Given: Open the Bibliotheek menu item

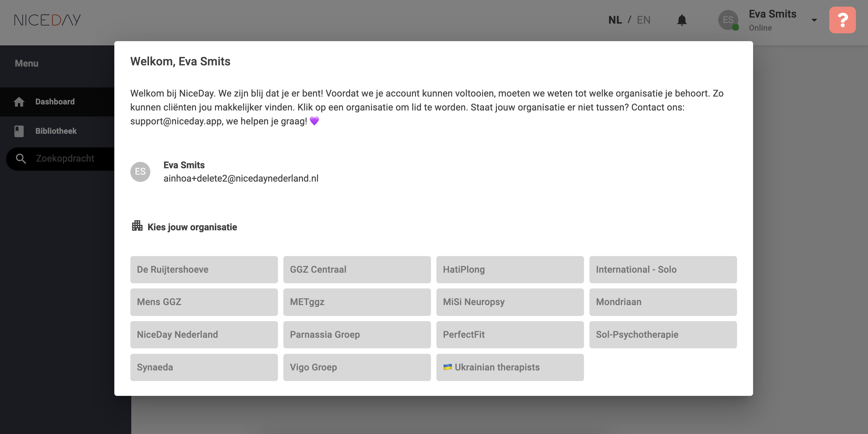Looking at the screenshot, I should (x=57, y=131).
